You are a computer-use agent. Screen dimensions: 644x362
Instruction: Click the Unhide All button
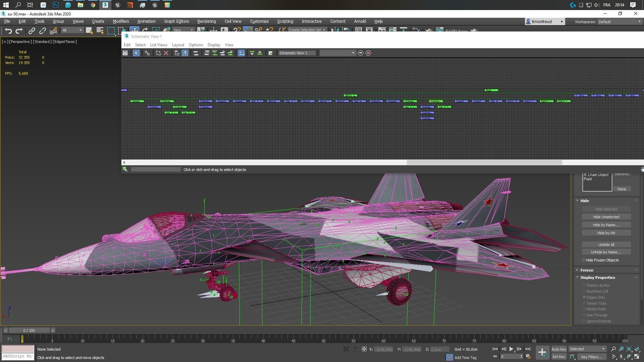(x=606, y=245)
